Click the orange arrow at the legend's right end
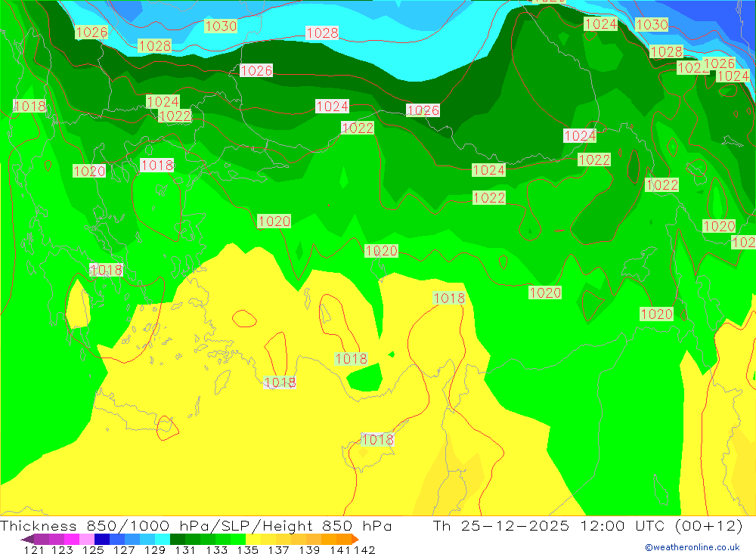 click(355, 539)
